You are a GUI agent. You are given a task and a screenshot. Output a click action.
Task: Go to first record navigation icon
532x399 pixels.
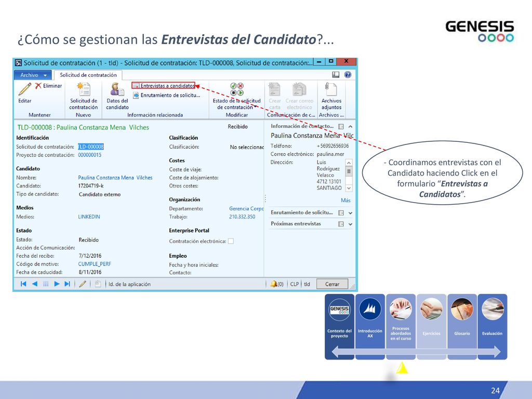click(23, 284)
